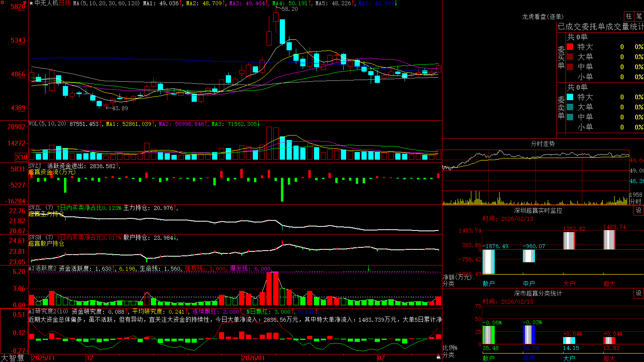Click the blue 中户 bar showing -0.03%
The height and width of the screenshot is (362, 644).
529,335
